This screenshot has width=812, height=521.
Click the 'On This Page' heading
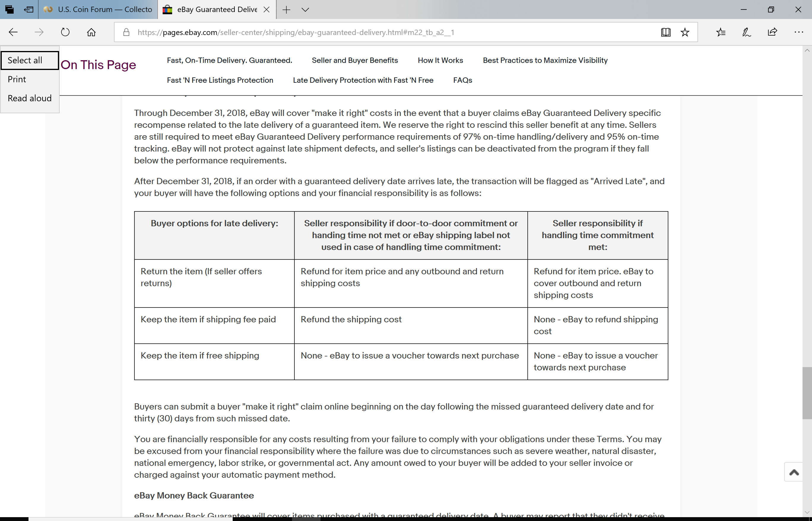point(98,65)
